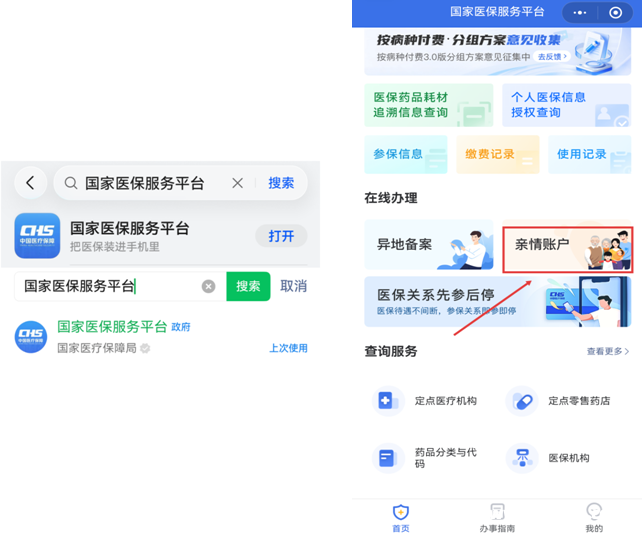Viewport: 643px width, 543px height.
Task: Click the verified badge after 国家医疗保障局
Action: click(145, 348)
